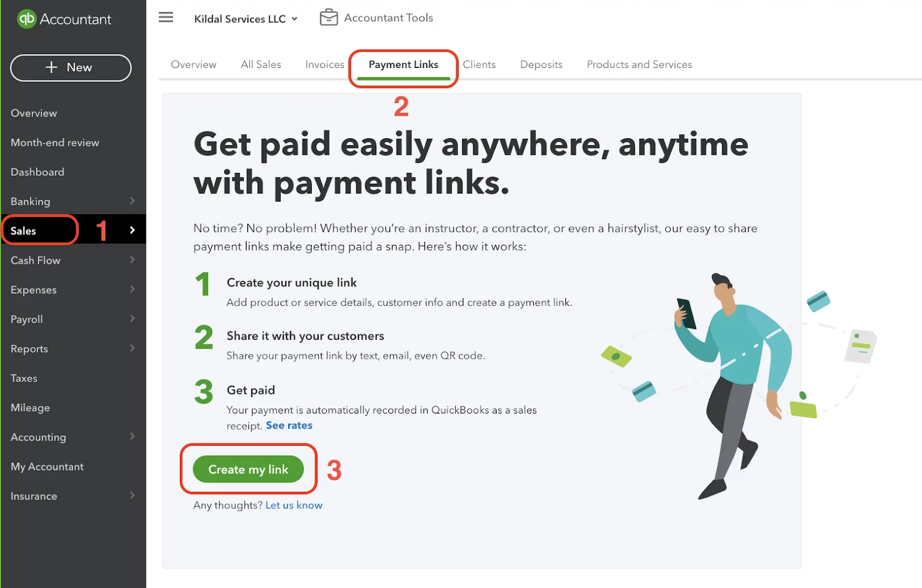Select the Deposits tab
Screen dimensions: 922x588
click(x=541, y=65)
